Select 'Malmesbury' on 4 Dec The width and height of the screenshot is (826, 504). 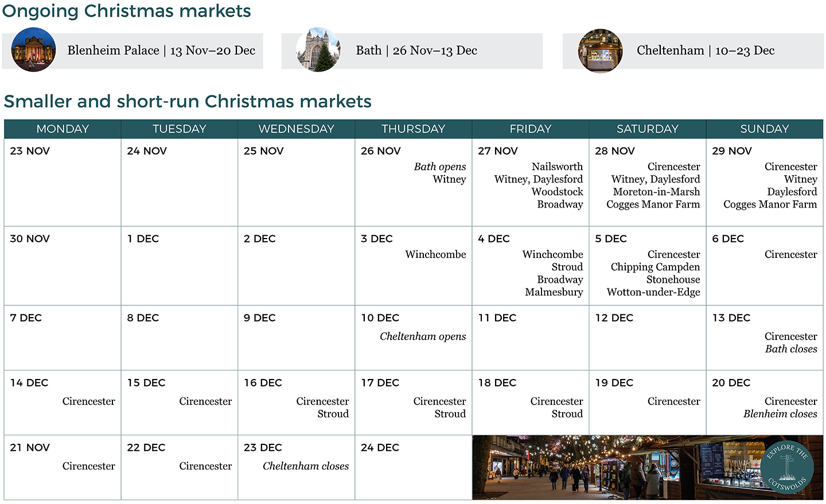click(x=554, y=292)
